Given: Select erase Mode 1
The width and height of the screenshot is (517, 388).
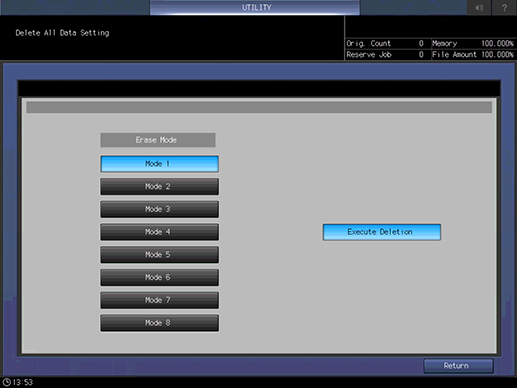Looking at the screenshot, I should [159, 164].
